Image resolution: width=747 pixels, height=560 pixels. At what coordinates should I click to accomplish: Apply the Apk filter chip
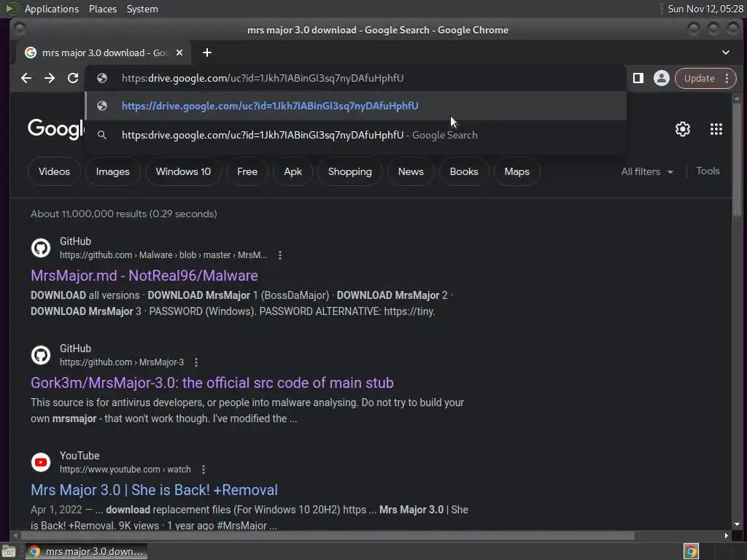point(293,171)
